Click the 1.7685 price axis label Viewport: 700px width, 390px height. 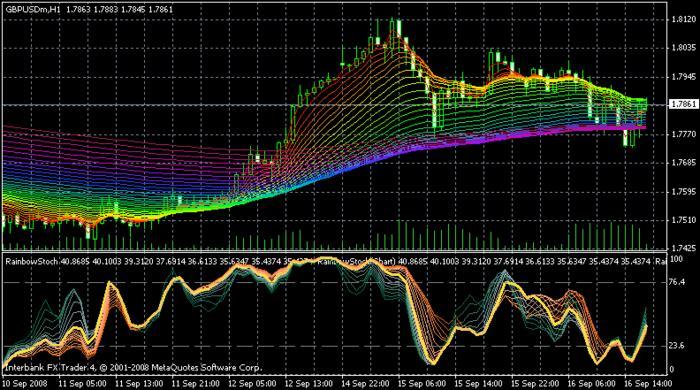pos(683,162)
